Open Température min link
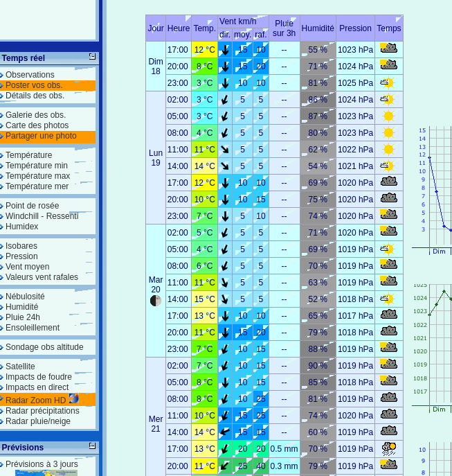 click(37, 166)
